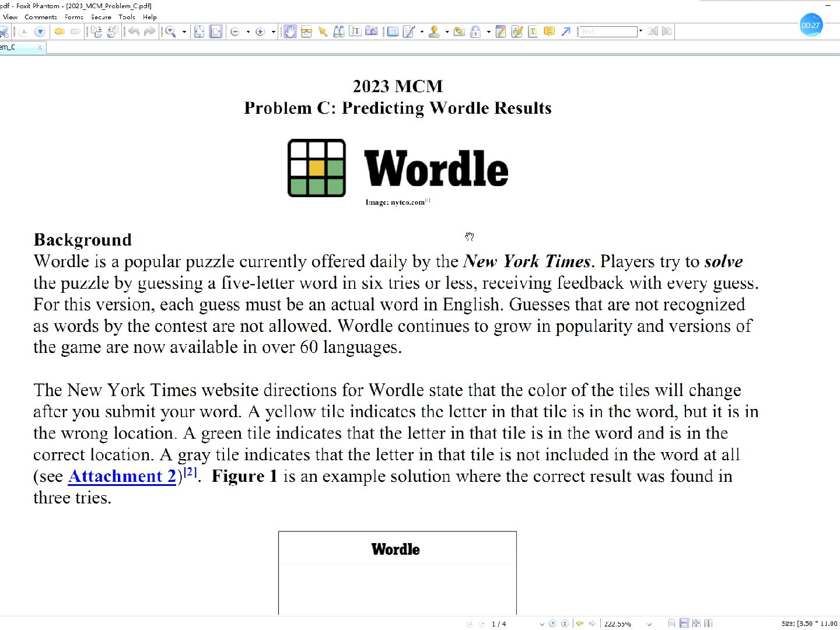
Task: Click the Undo arrow icon
Action: click(x=134, y=32)
